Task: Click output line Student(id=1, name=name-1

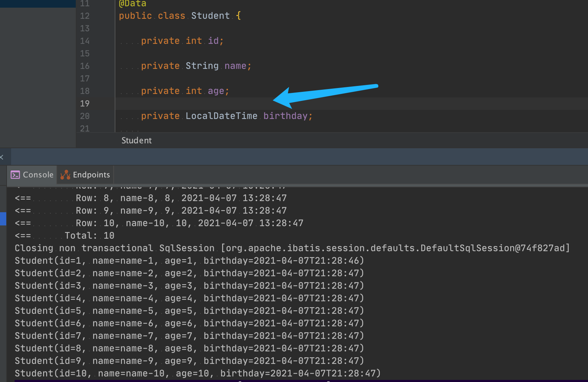Action: (x=189, y=261)
